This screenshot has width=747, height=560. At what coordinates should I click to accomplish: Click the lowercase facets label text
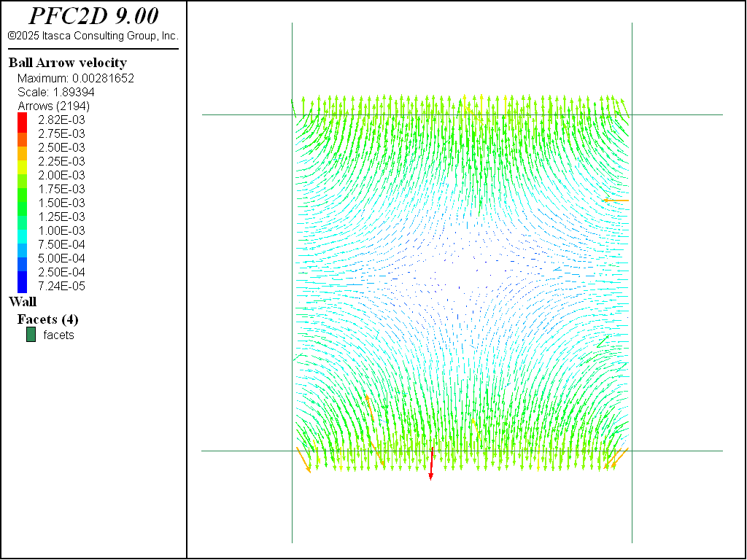(58, 335)
